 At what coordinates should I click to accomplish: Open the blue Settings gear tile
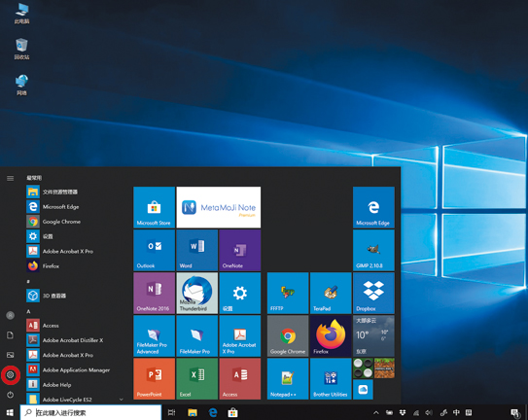(x=240, y=293)
